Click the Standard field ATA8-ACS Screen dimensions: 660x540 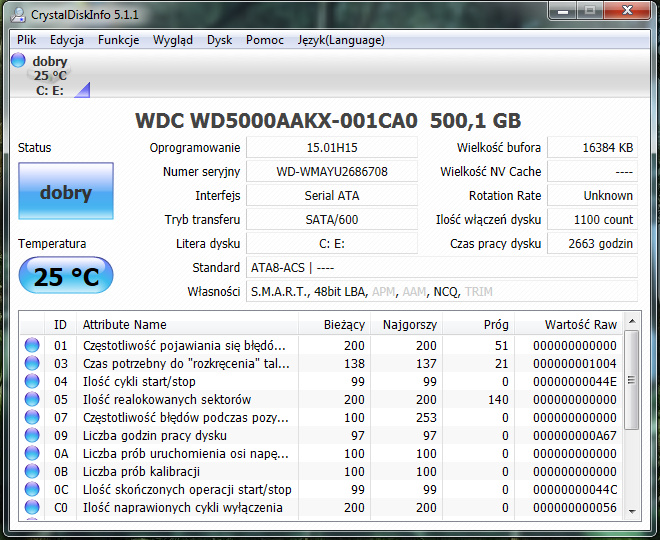[442, 268]
